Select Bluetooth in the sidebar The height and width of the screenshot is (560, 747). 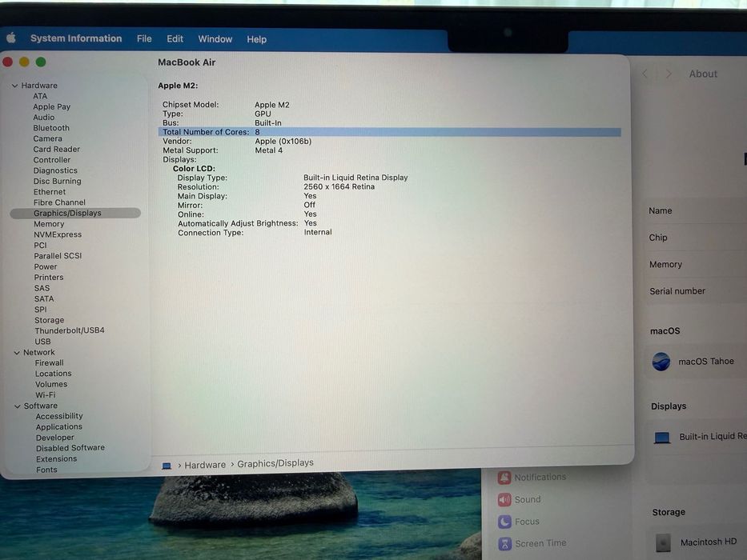(x=51, y=128)
